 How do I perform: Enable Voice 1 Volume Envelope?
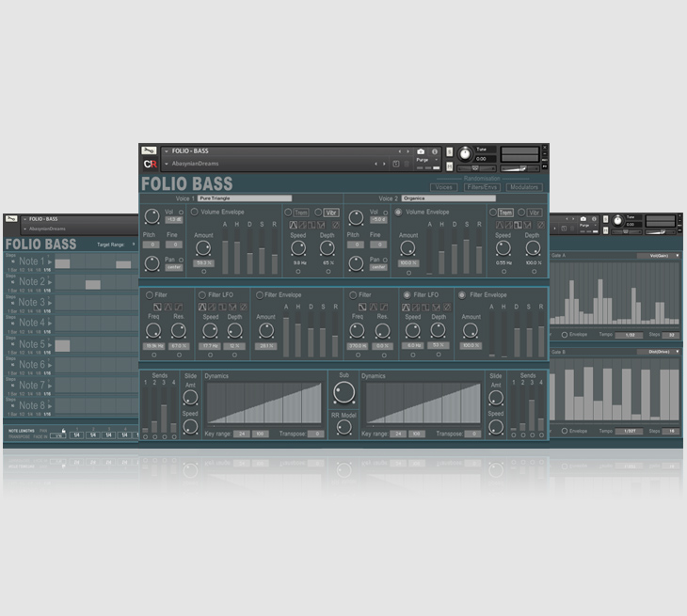194,212
